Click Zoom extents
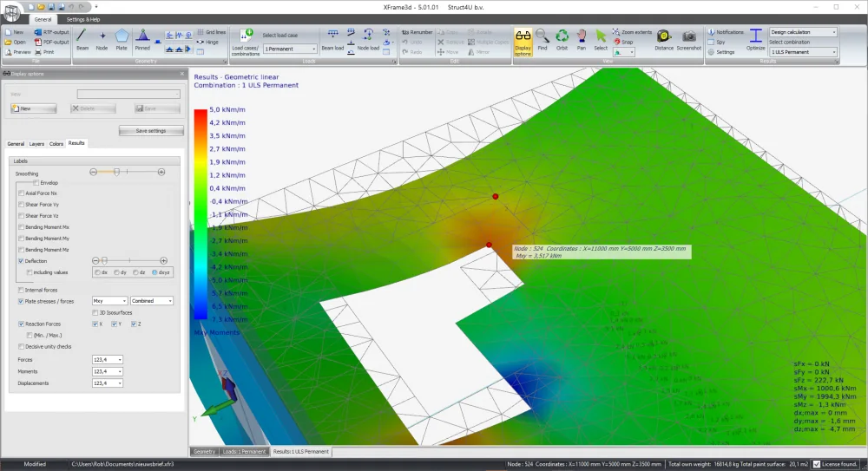Viewport: 868px width, 471px height. pos(632,32)
